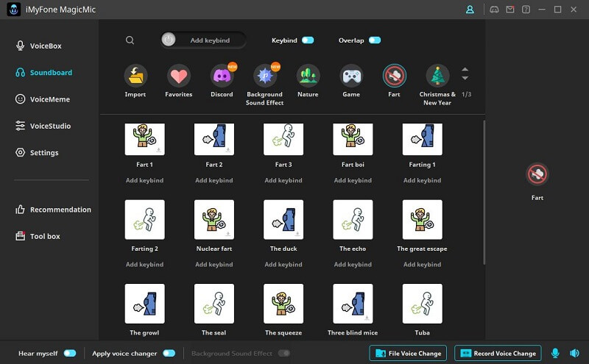This screenshot has height=364, width=589.
Task: Play the Fart 3 sound thumbnail
Action: pos(283,139)
